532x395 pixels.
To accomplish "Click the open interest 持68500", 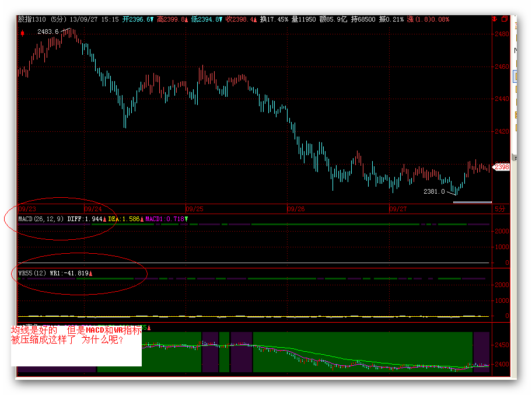I will [363, 19].
